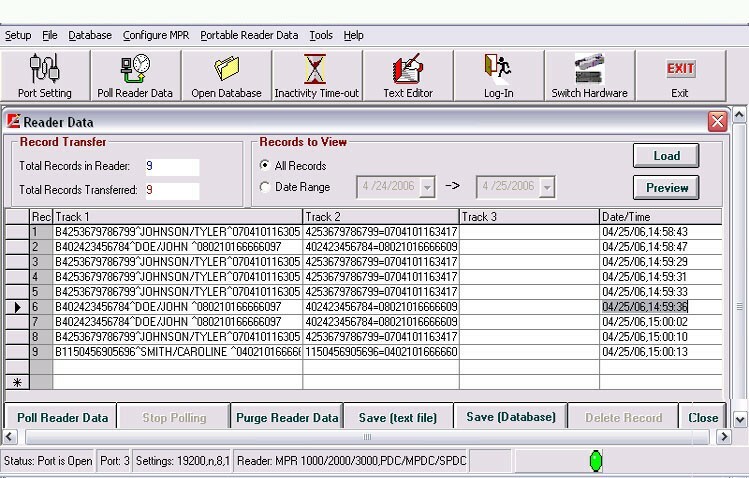Click the Preview button
This screenshot has height=478, width=749.
point(666,188)
